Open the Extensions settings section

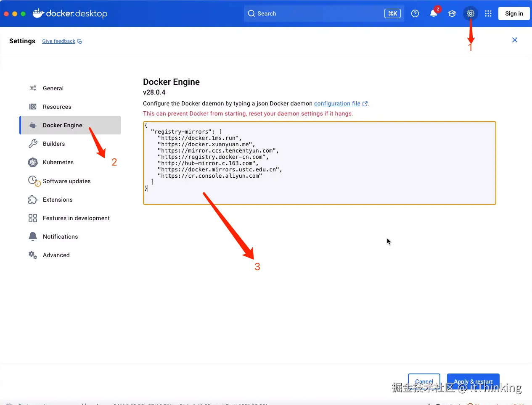(x=70, y=200)
